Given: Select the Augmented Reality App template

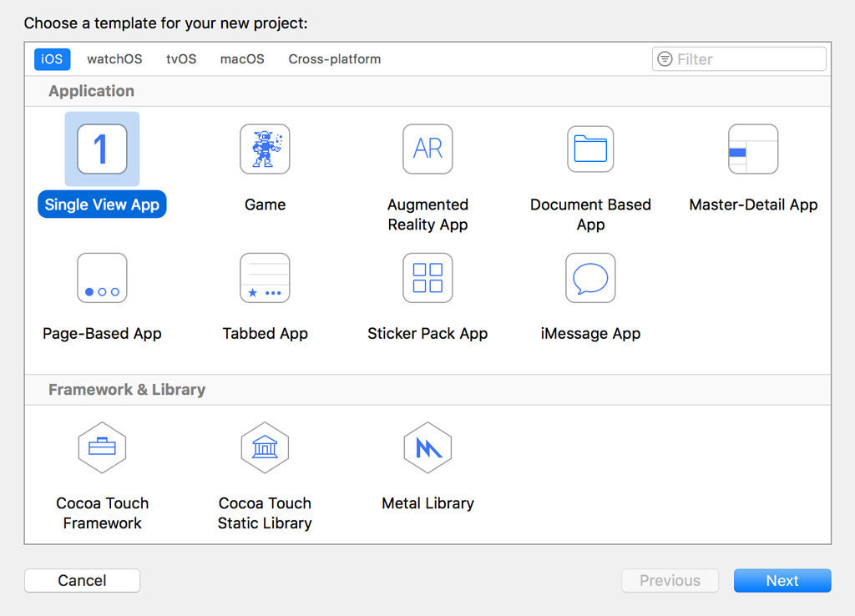Looking at the screenshot, I should pos(427,149).
